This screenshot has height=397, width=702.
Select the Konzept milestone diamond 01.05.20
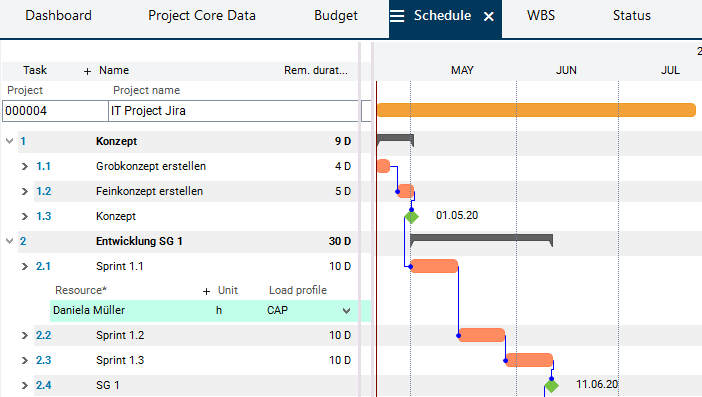click(x=411, y=217)
